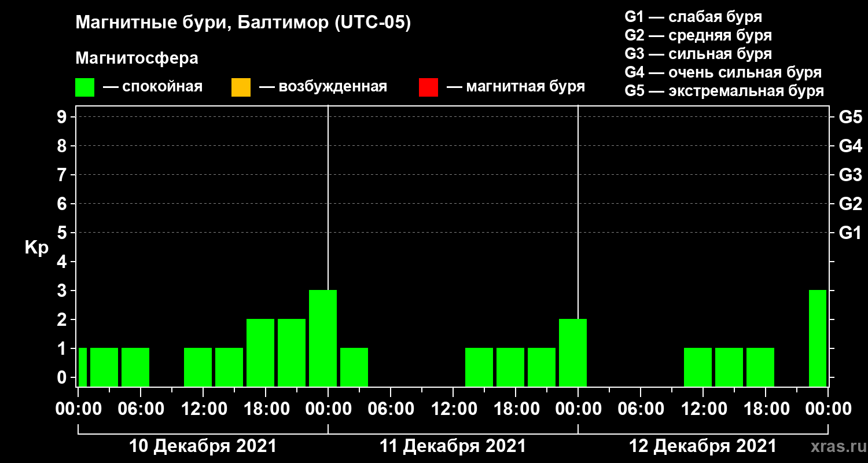Image resolution: width=868 pixels, height=463 pixels.
Task: Click the narrow Kp 1 bar at 00:00 on 10 December
Action: 83,367
